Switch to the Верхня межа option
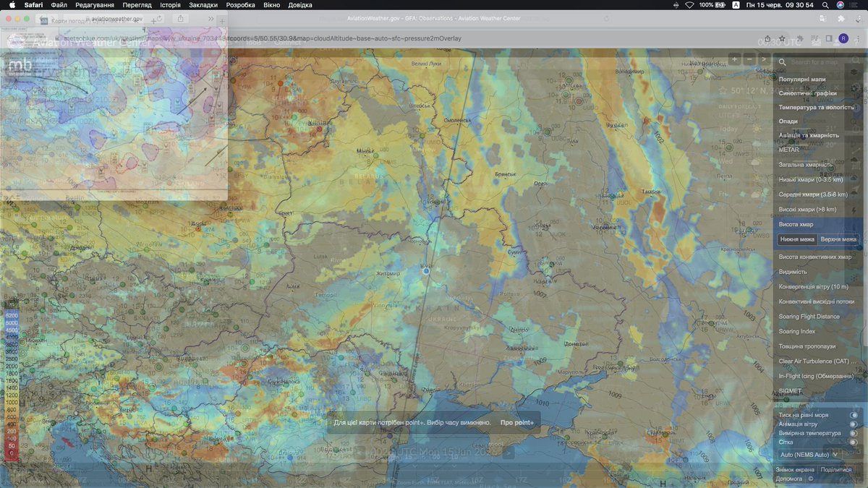 pyautogui.click(x=838, y=239)
